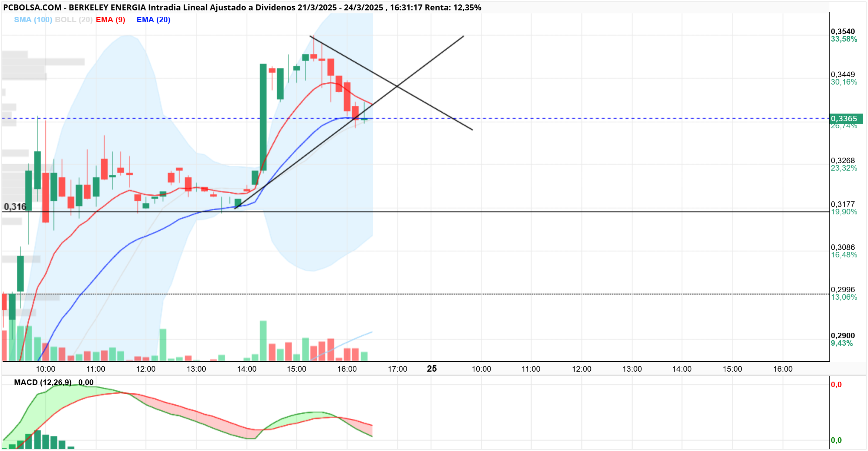Click the 14:00 time axis label on day 24
The image size is (868, 451).
click(x=247, y=369)
